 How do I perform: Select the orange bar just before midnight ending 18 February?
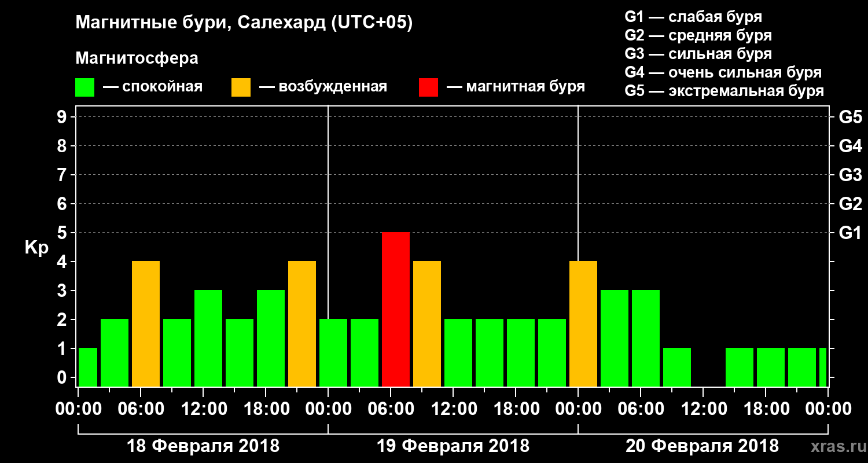coord(302,324)
